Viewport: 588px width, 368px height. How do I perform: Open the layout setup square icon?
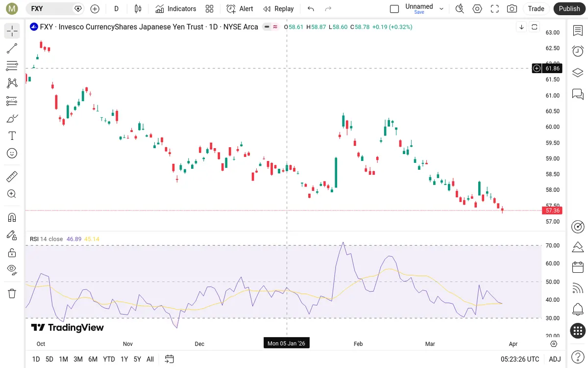pos(394,8)
